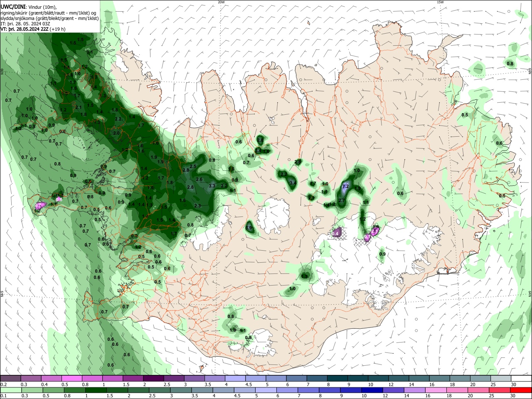Click darkest purple swatch starting at 2, upper scale
This screenshot has height=399, width=532.
pyautogui.click(x=153, y=378)
